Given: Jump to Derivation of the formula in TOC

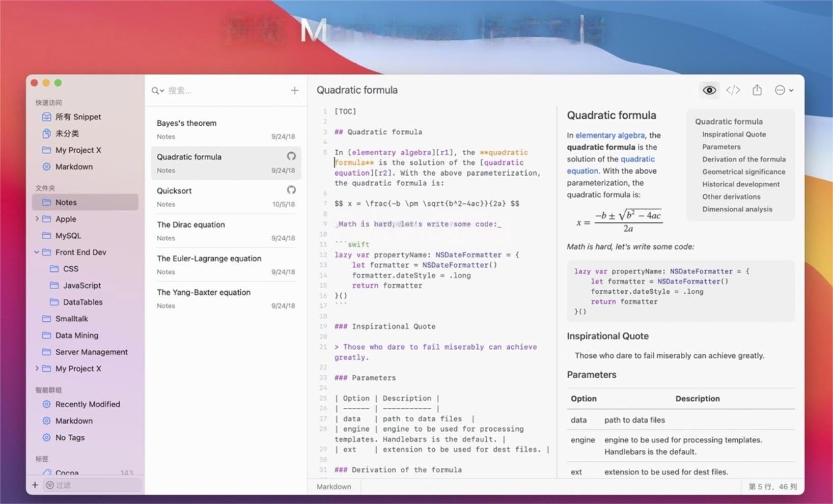Looking at the screenshot, I should (744, 159).
